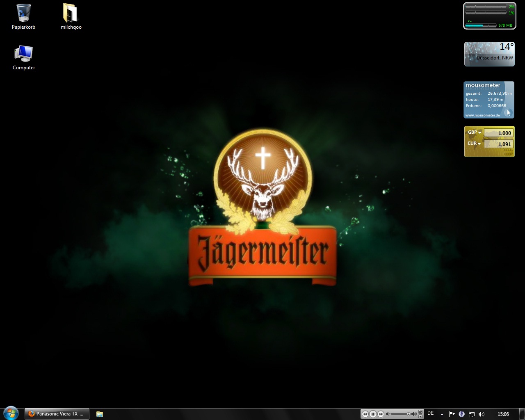Select the Computer desktop icon
525x420 pixels.
tap(23, 57)
